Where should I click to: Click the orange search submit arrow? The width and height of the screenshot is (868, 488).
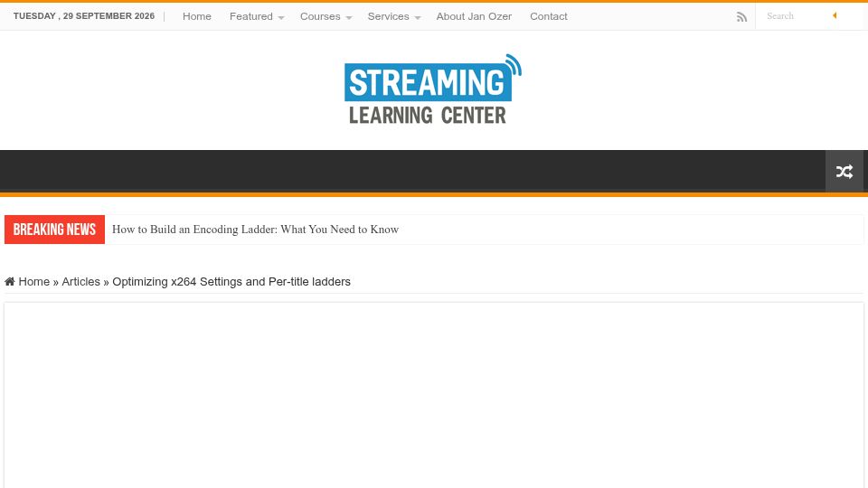pos(835,15)
